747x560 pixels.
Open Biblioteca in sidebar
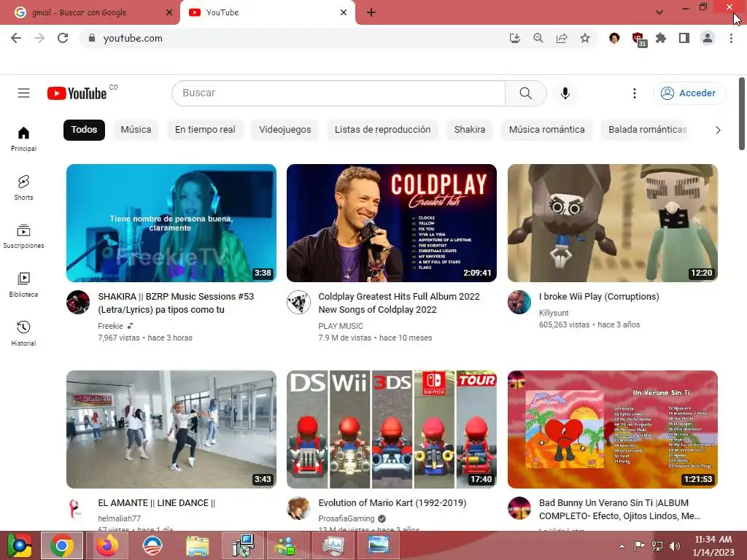23,285
